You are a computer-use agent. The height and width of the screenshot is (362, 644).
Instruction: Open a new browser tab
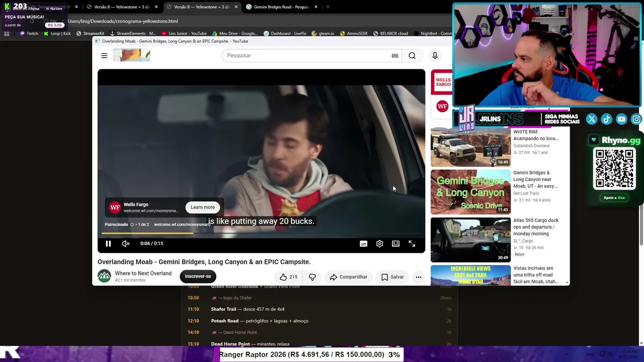pos(328,7)
